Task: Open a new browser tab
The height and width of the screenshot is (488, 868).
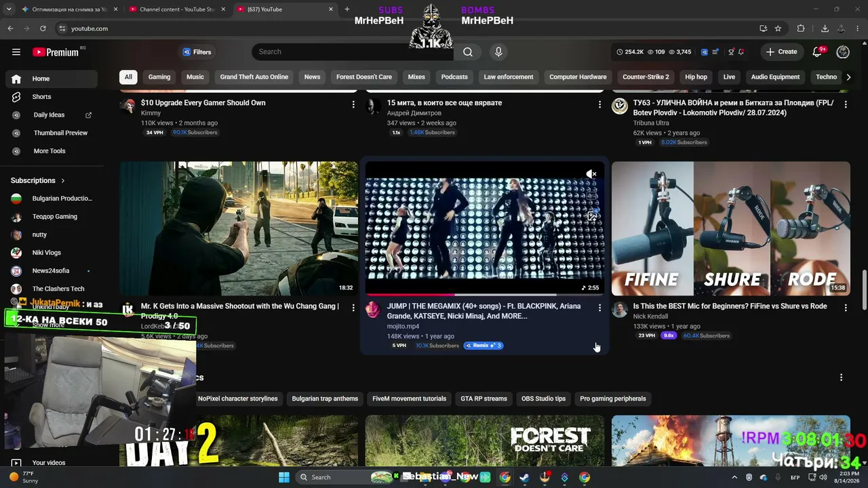Action: [x=347, y=9]
